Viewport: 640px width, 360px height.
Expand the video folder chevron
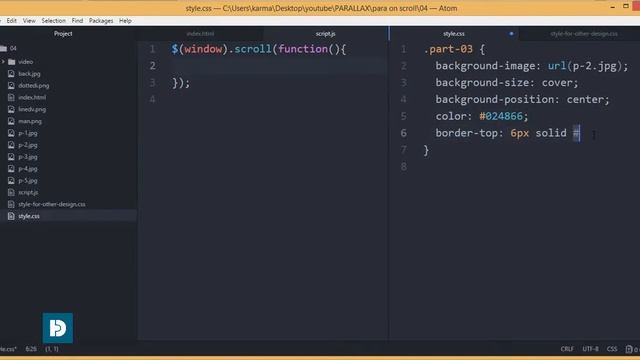[x=3, y=62]
